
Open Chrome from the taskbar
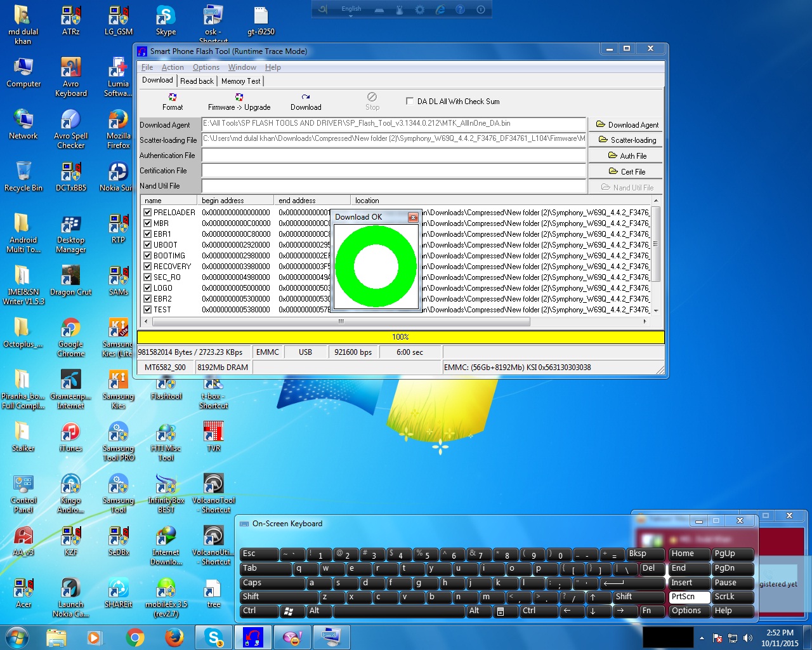tap(134, 637)
